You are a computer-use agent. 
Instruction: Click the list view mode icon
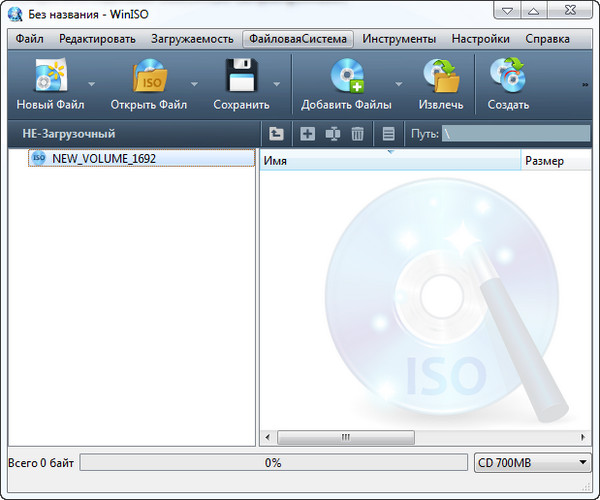(x=388, y=134)
